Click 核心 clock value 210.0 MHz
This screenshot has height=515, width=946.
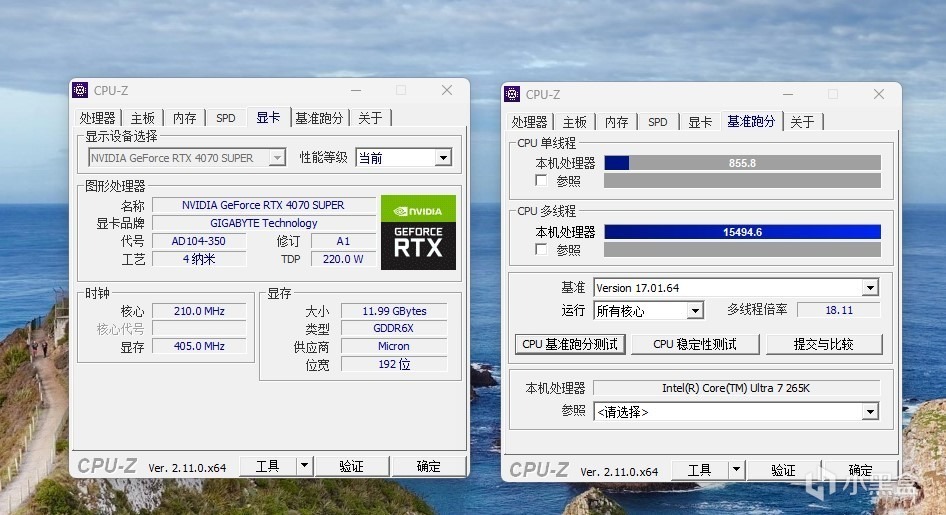click(199, 311)
